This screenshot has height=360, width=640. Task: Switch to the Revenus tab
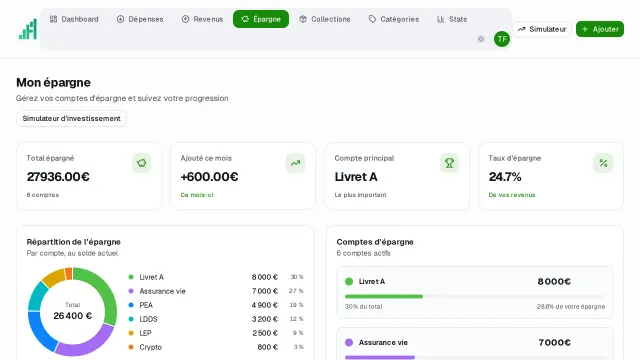pyautogui.click(x=202, y=19)
